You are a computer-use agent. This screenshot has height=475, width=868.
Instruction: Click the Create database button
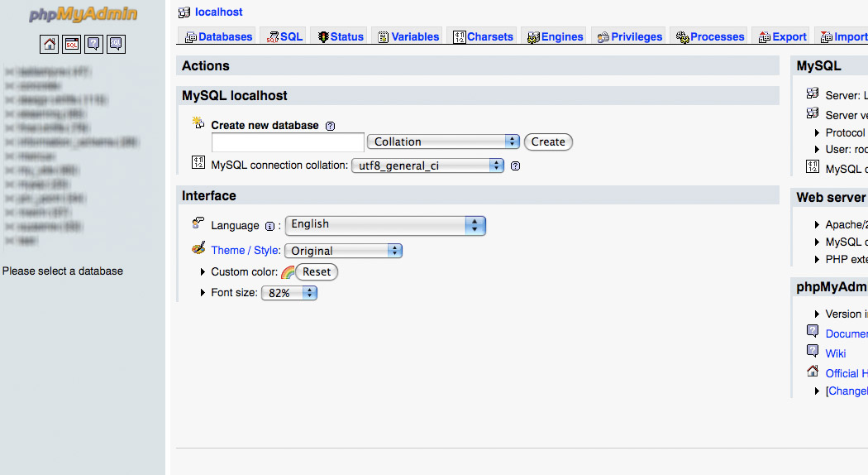point(548,142)
